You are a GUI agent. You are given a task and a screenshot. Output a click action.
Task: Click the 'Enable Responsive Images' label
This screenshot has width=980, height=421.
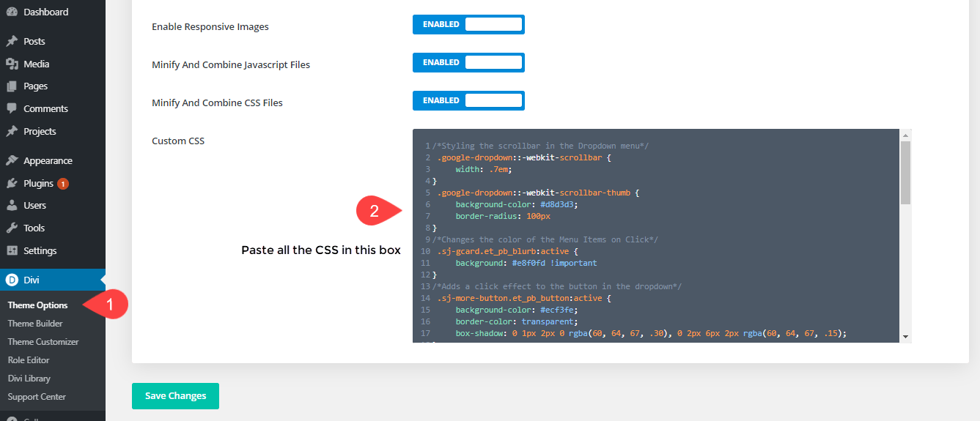pyautogui.click(x=210, y=26)
